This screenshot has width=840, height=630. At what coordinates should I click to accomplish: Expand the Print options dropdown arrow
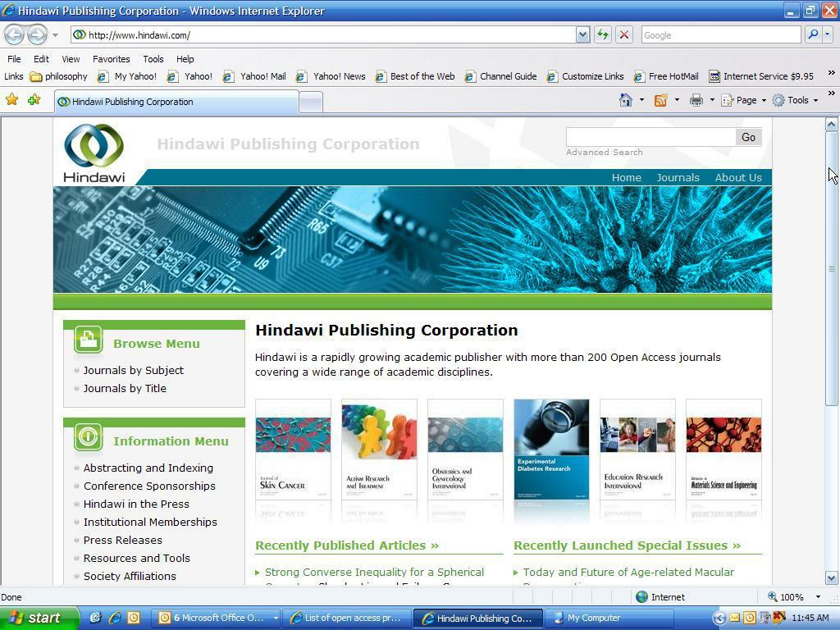[x=712, y=100]
